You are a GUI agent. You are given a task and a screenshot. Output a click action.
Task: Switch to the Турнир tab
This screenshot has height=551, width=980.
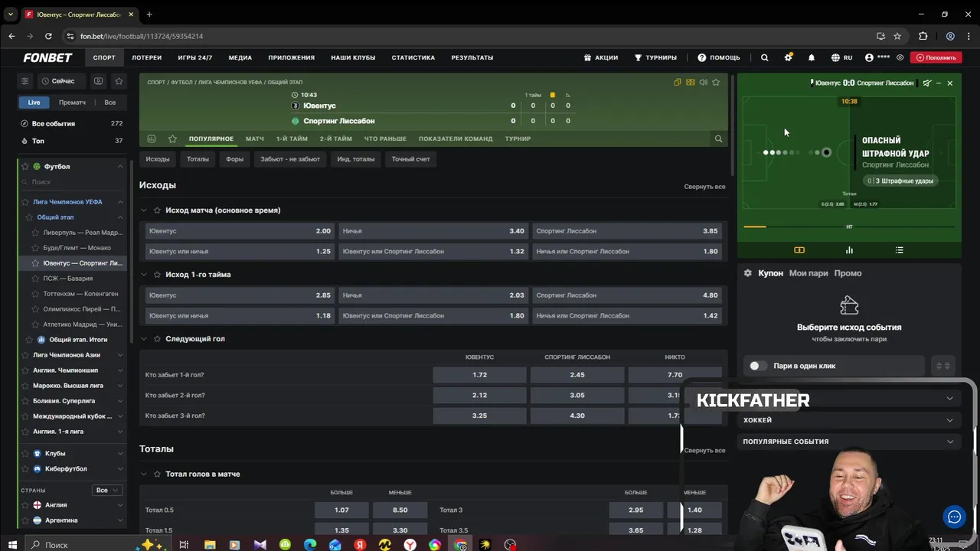518,139
